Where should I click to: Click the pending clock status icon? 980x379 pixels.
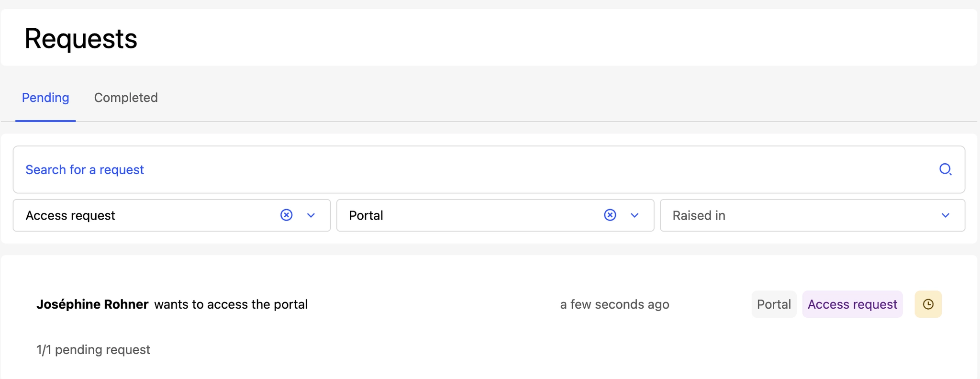click(x=928, y=304)
